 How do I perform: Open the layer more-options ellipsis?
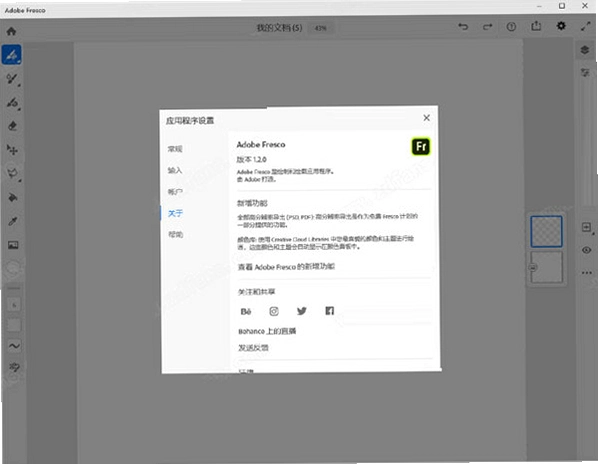point(587,273)
